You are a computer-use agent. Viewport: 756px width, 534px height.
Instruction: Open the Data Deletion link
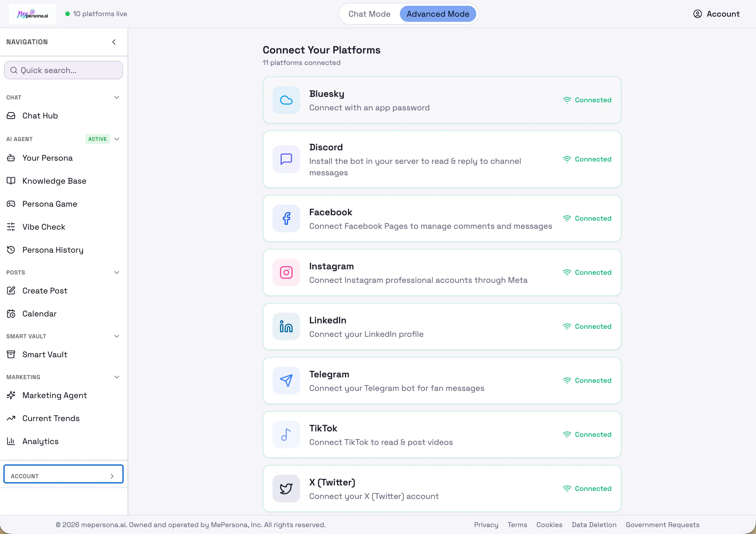pyautogui.click(x=594, y=525)
